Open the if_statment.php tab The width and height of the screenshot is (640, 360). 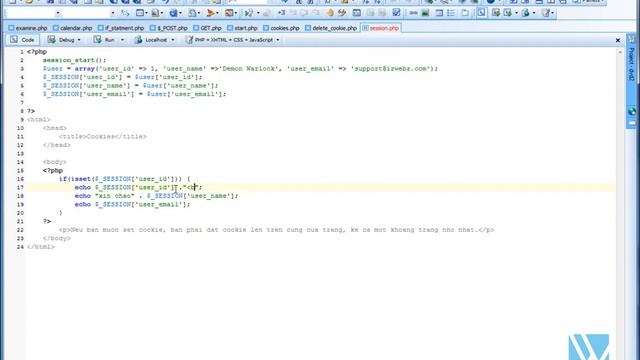click(121, 28)
